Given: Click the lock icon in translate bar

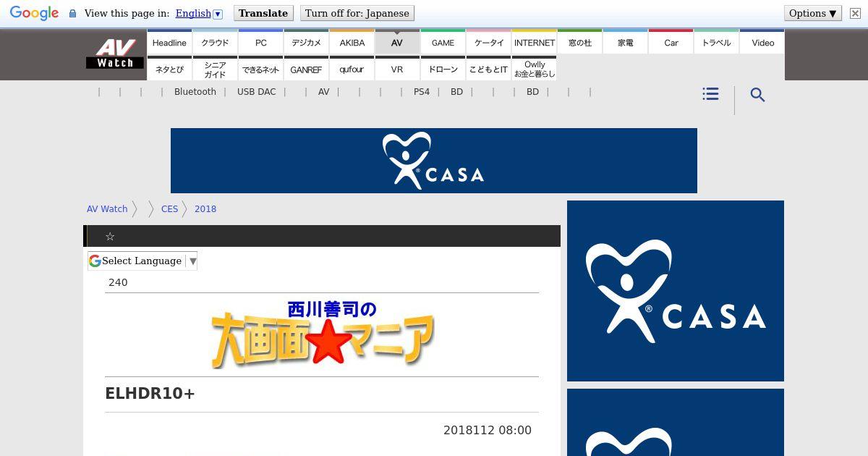Looking at the screenshot, I should (72, 14).
